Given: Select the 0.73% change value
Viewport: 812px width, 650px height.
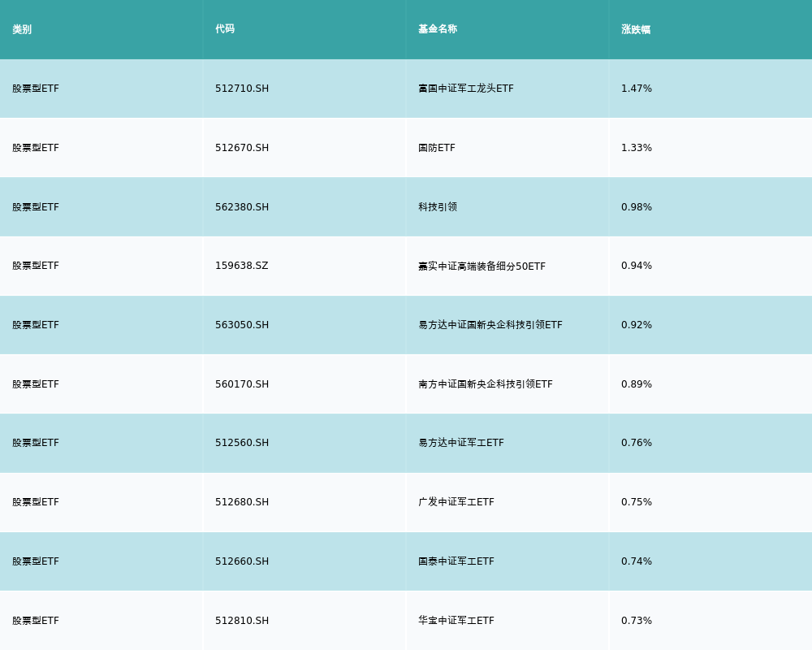Looking at the screenshot, I should coord(637,621).
